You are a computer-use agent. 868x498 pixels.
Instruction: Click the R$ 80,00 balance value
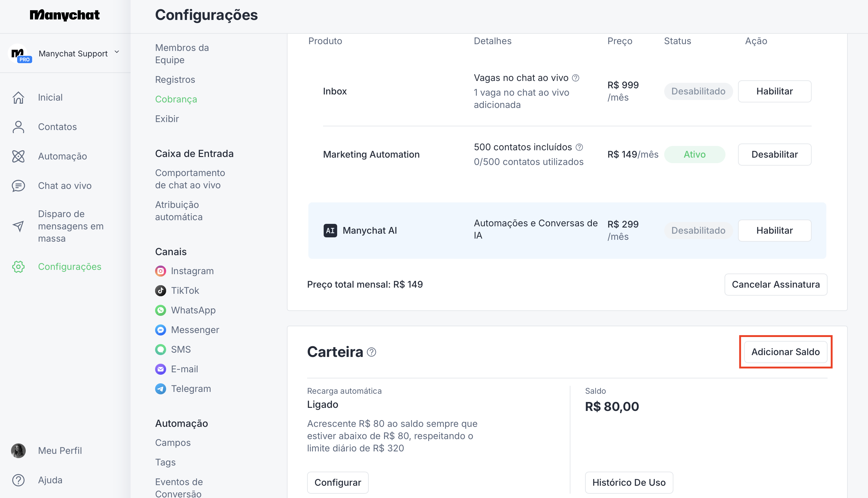612,407
